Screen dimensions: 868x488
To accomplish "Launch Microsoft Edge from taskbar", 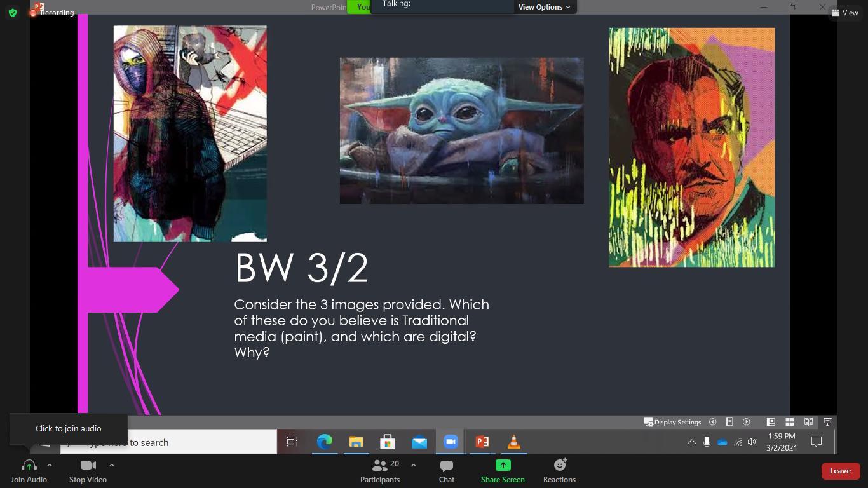I will [x=324, y=442].
